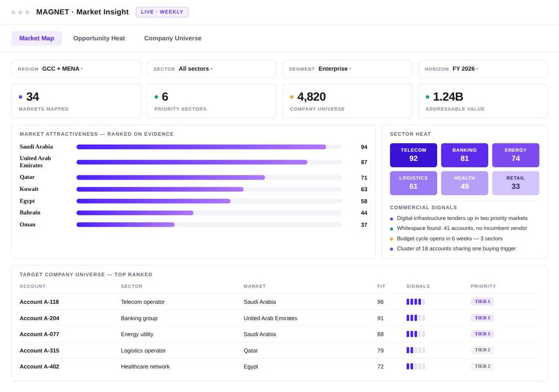Click the TIER 2 badge for Account A-315
Viewport: 559px width, 392px height.
(x=482, y=350)
